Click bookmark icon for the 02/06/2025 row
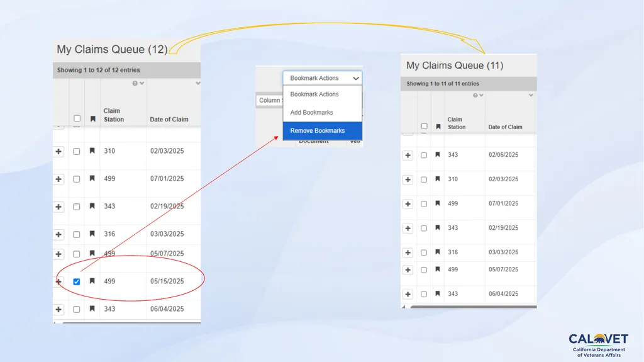 (x=438, y=155)
